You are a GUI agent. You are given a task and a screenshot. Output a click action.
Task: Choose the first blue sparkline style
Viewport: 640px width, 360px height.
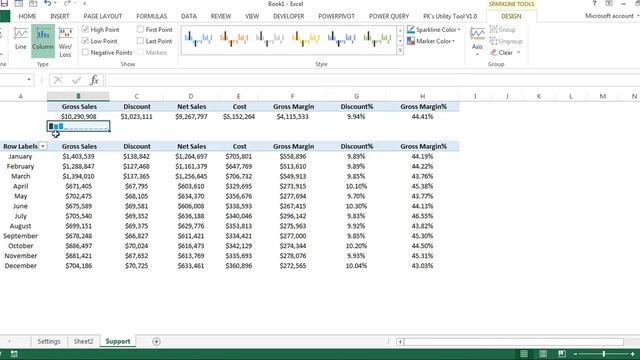point(198,38)
